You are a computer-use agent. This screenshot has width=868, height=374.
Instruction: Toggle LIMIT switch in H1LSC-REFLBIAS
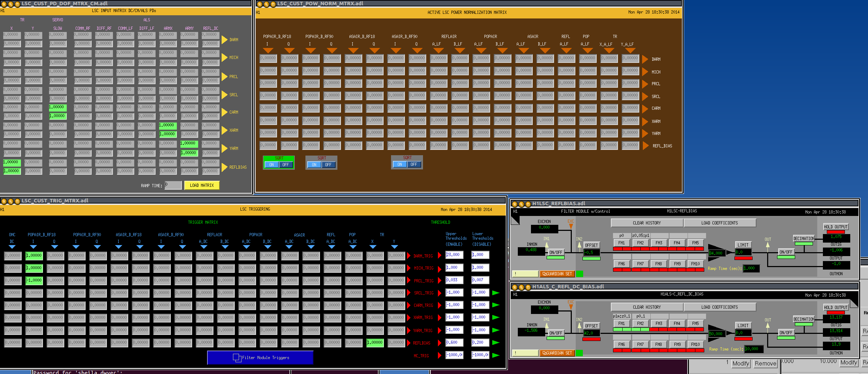(743, 245)
